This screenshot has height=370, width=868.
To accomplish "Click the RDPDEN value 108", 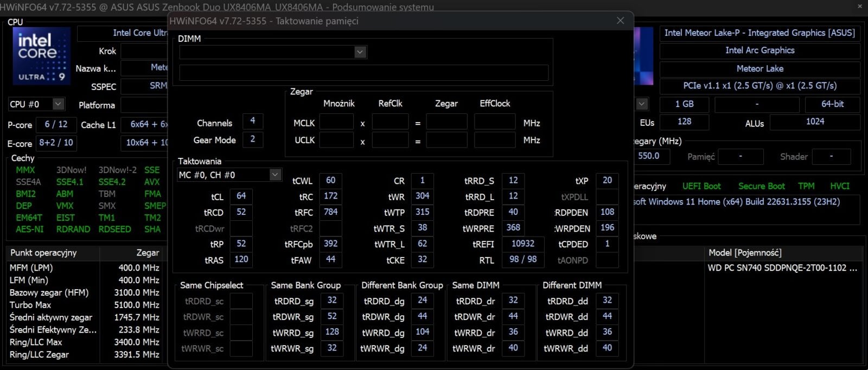I will tap(607, 212).
